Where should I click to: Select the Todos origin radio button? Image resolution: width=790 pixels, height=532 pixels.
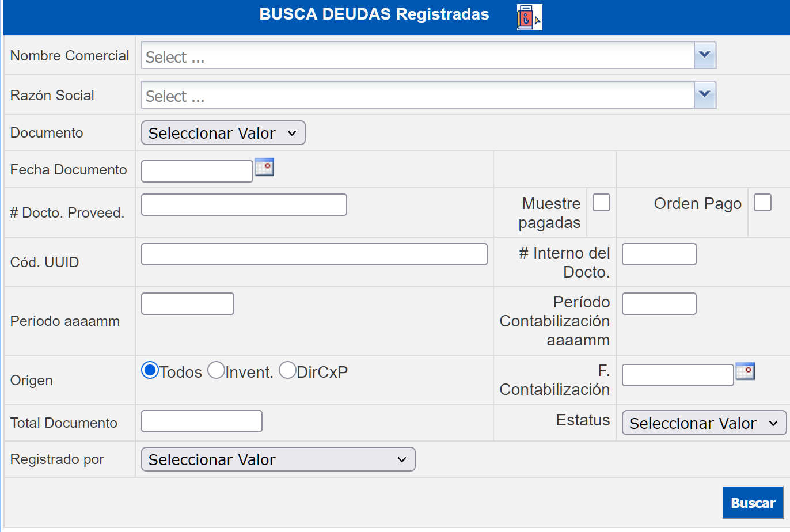[x=150, y=370]
